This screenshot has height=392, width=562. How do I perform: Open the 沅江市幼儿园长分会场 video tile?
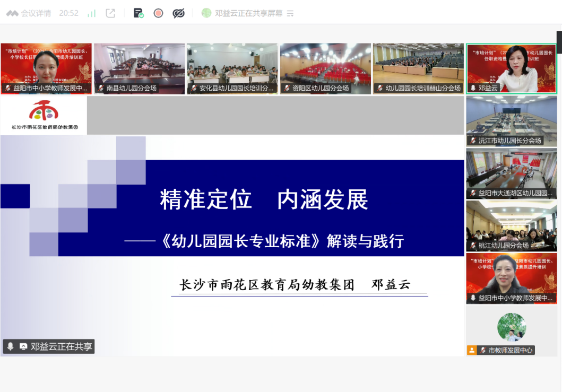pos(511,120)
